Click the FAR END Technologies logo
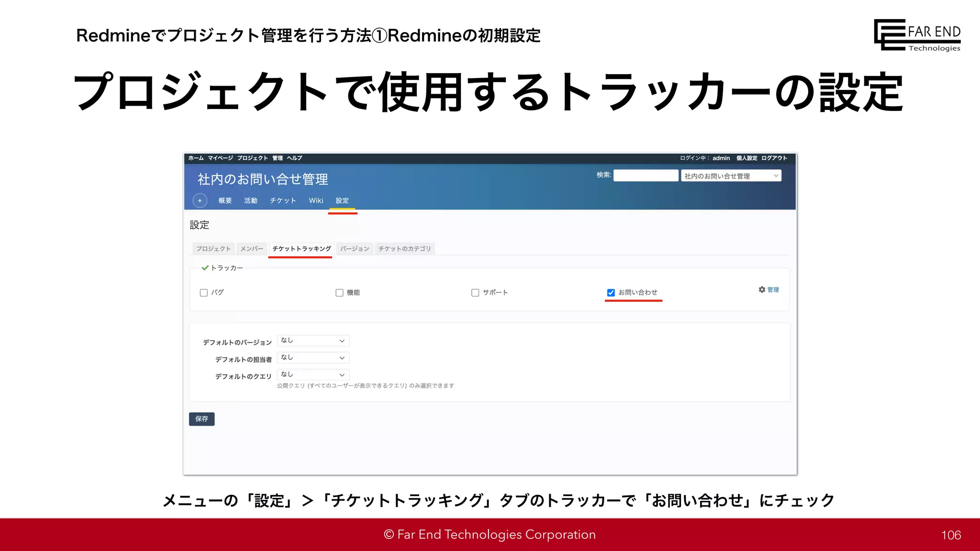 (917, 35)
